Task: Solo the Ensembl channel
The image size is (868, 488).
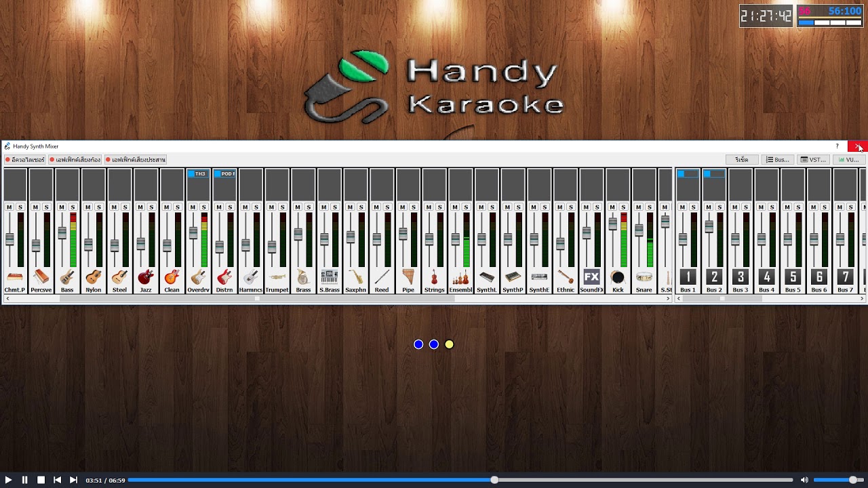Action: point(466,207)
